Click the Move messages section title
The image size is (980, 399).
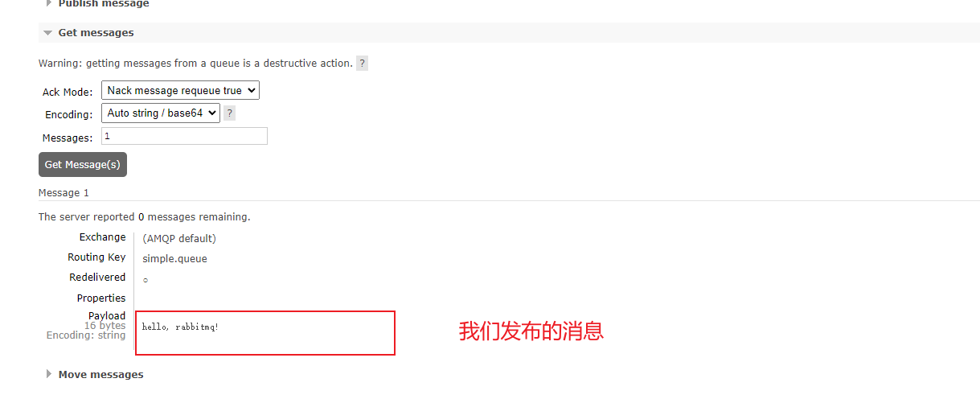[100, 374]
